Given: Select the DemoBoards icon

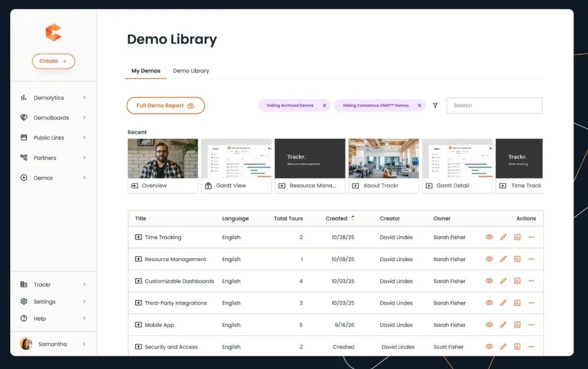Looking at the screenshot, I should coord(24,117).
